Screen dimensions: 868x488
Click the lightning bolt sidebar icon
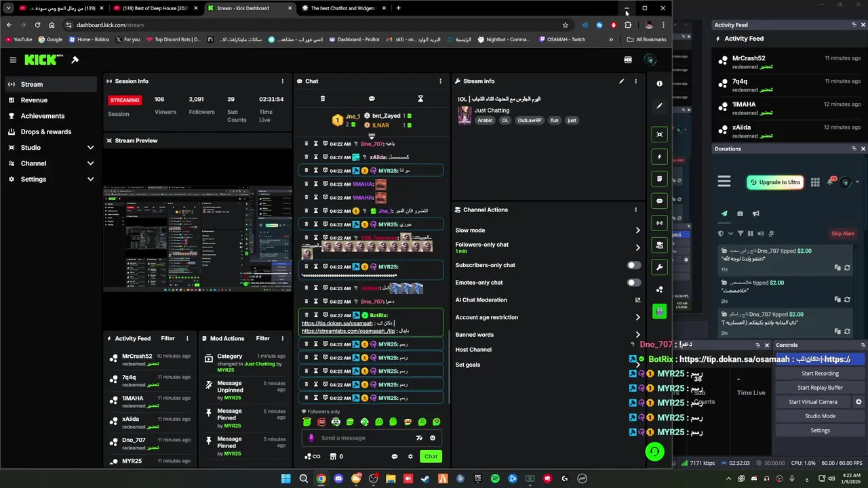point(659,157)
